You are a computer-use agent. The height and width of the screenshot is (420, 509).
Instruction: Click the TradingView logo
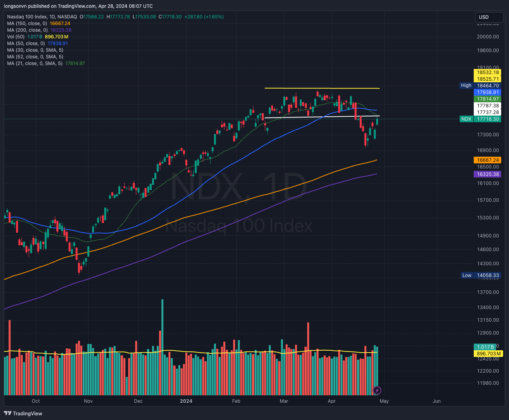[23, 413]
